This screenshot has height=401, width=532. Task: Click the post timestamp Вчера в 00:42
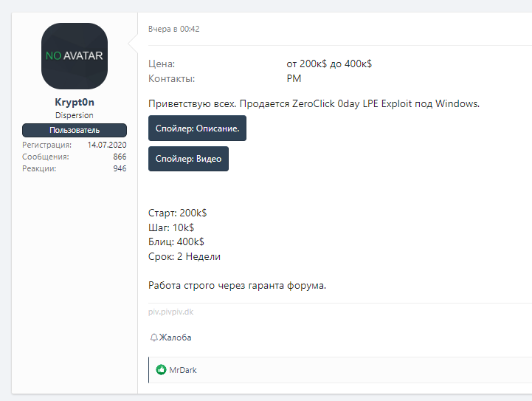point(173,30)
